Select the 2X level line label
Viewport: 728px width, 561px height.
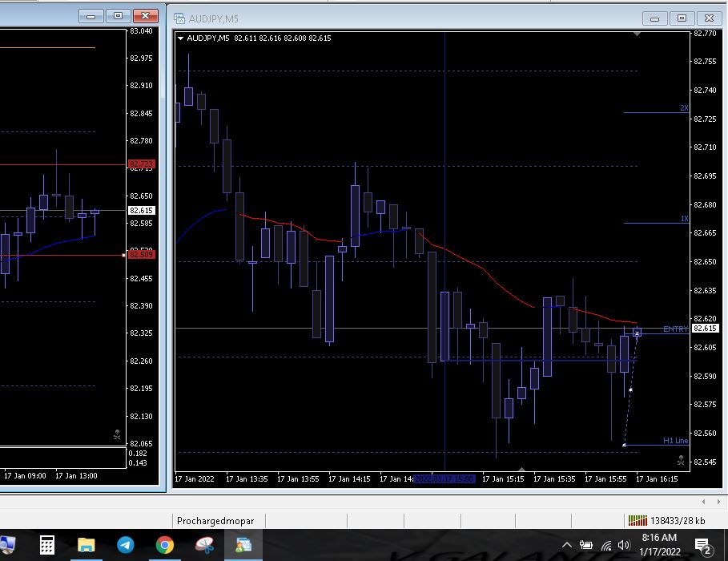coord(685,108)
